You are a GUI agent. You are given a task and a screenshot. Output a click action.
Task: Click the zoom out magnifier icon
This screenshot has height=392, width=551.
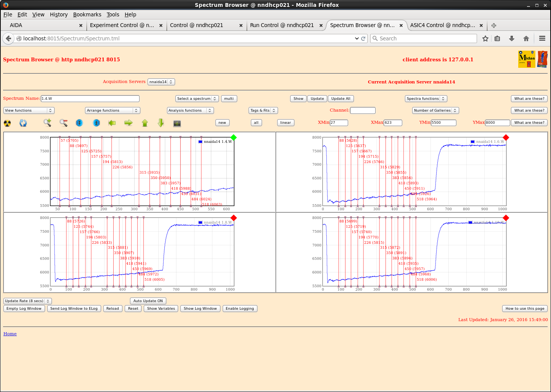(63, 123)
